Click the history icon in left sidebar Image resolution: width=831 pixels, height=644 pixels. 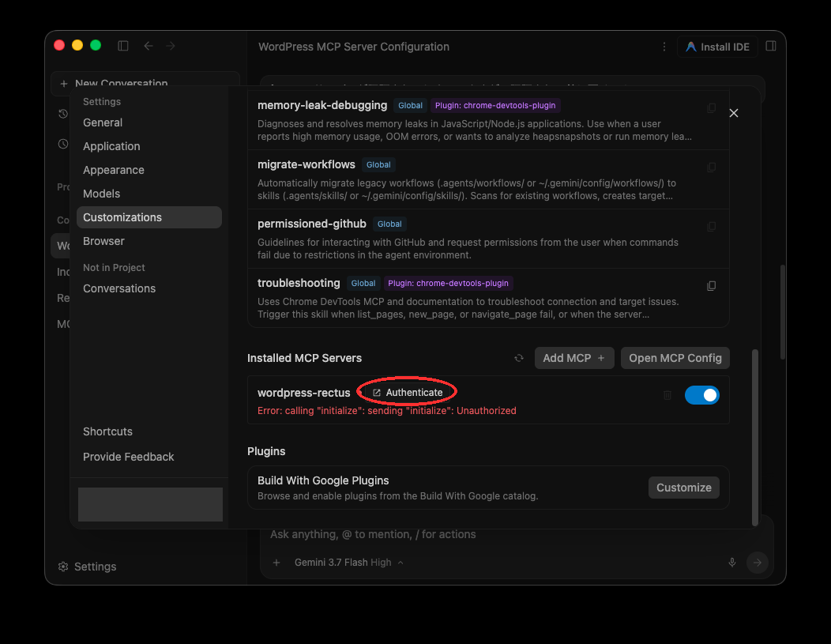[63, 114]
